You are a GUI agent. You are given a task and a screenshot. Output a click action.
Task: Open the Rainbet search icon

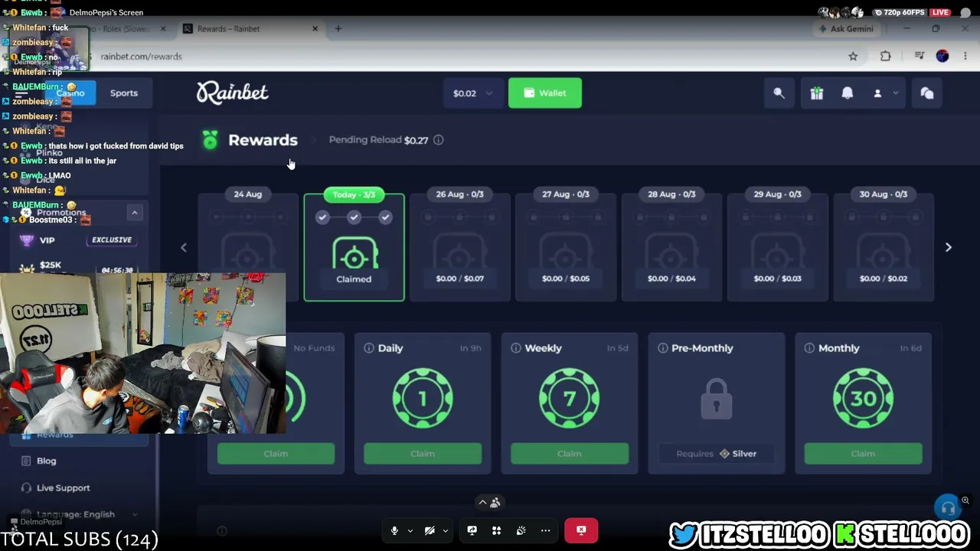[779, 93]
